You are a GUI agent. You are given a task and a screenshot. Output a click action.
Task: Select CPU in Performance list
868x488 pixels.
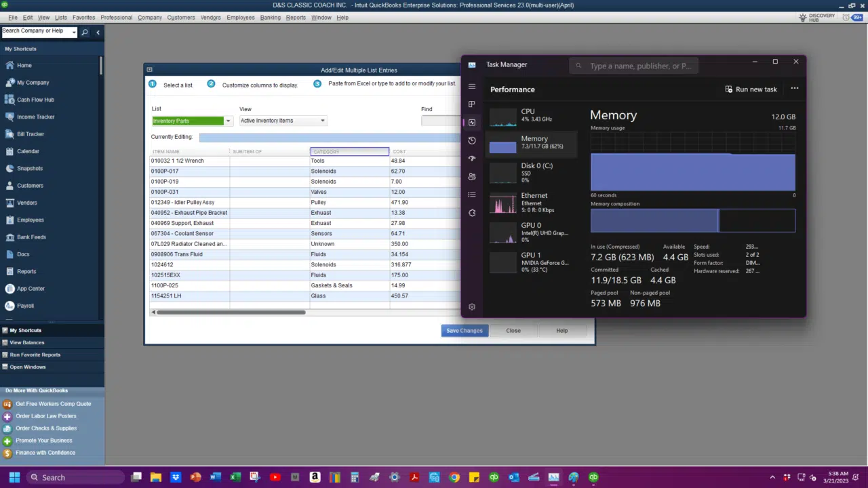(532, 116)
